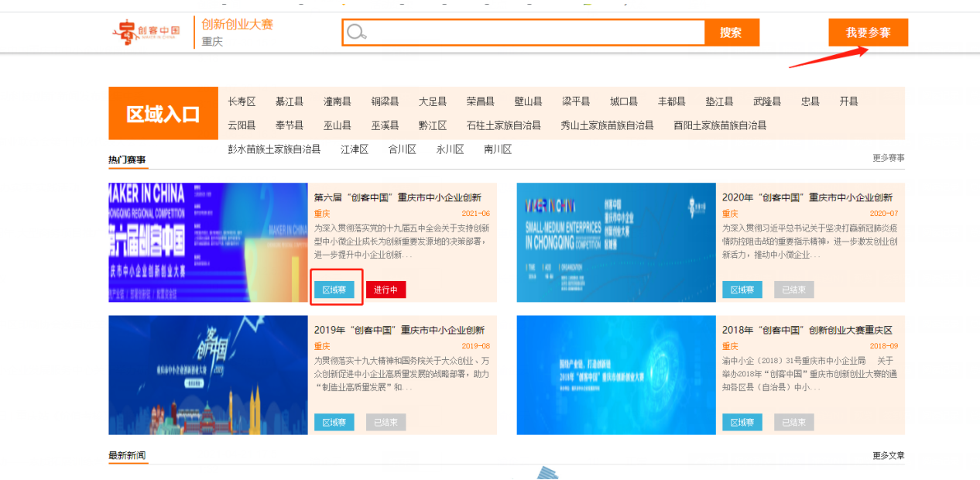
Task: Select 巫溪县 region
Action: (x=385, y=125)
